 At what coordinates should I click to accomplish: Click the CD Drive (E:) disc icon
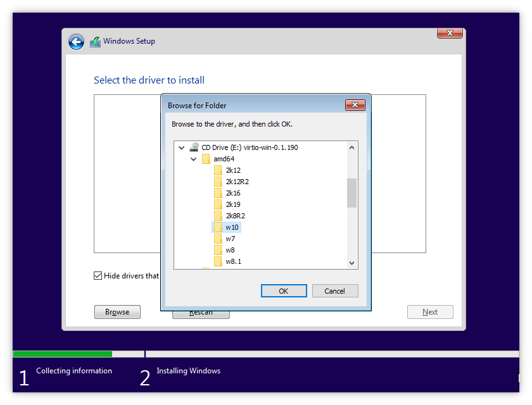[194, 147]
